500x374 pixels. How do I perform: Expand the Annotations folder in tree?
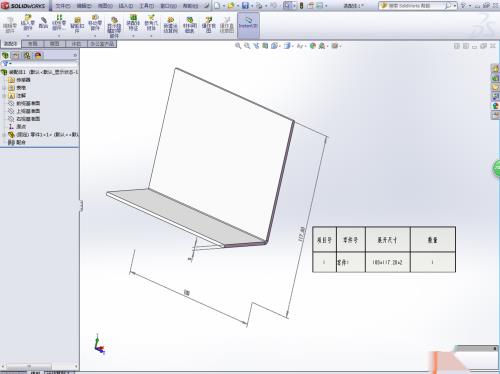coord(4,95)
